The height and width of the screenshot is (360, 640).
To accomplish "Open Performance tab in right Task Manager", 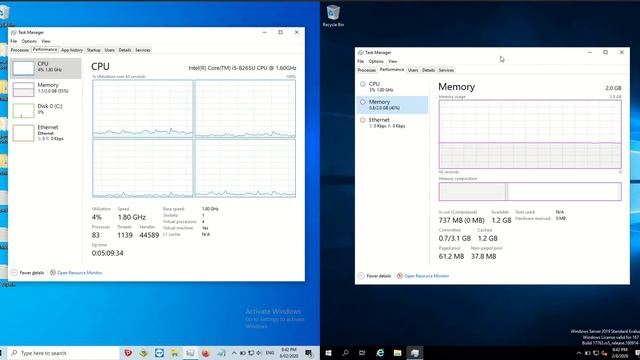I will point(392,70).
